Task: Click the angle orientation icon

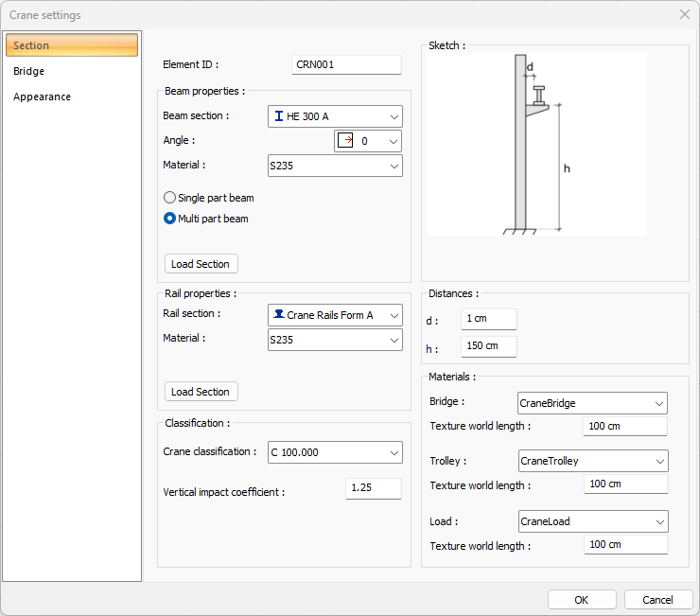Action: pos(345,141)
